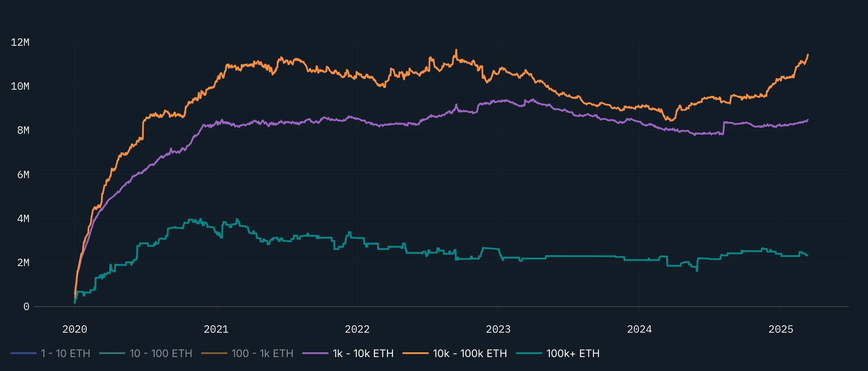Screen dimensions: 868x371
Task: Click the 2023 x-axis tick label
Action: coord(498,329)
